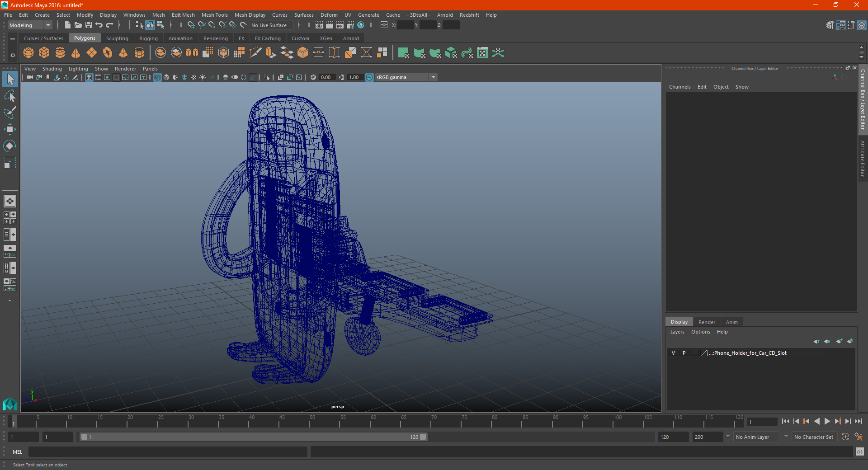This screenshot has height=470, width=868.
Task: Create a polygon pyramid from the shelf
Action: tap(123, 53)
